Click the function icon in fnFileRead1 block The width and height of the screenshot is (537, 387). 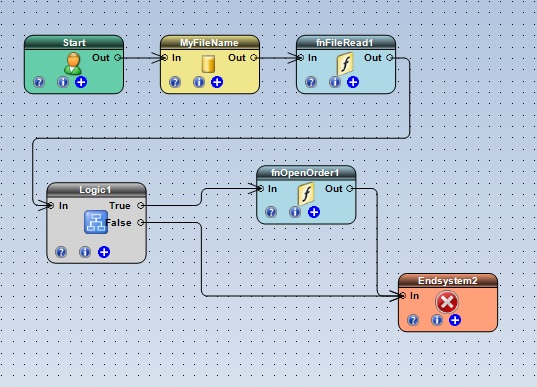coord(345,63)
